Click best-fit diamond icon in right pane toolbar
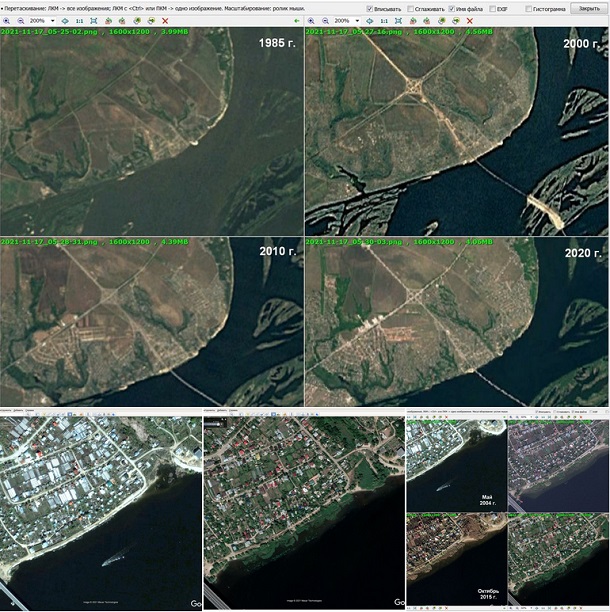 coord(370,21)
